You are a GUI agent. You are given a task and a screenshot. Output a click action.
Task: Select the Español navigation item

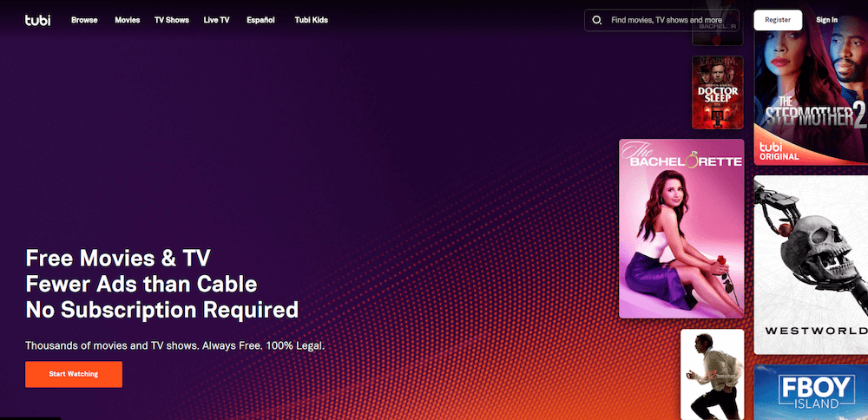[260, 20]
